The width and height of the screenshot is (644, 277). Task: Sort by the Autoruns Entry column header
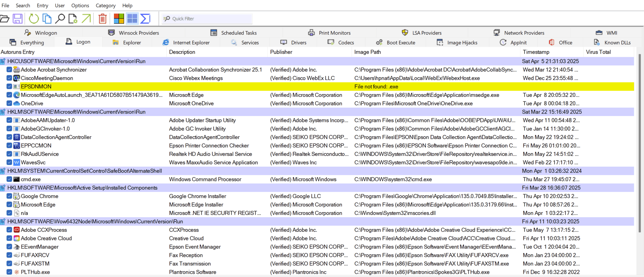coord(83,52)
